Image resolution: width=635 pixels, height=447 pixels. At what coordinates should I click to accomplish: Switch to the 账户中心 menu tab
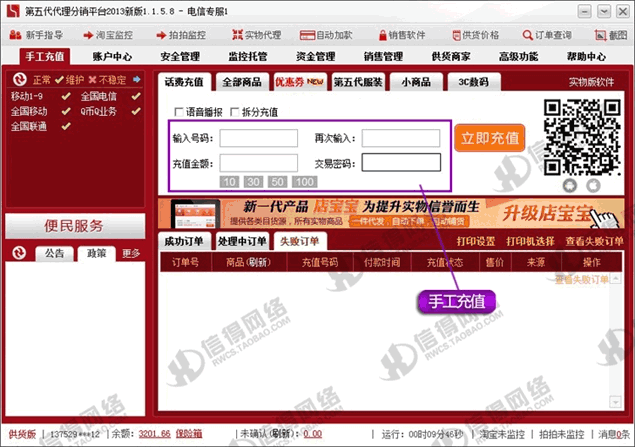point(112,57)
